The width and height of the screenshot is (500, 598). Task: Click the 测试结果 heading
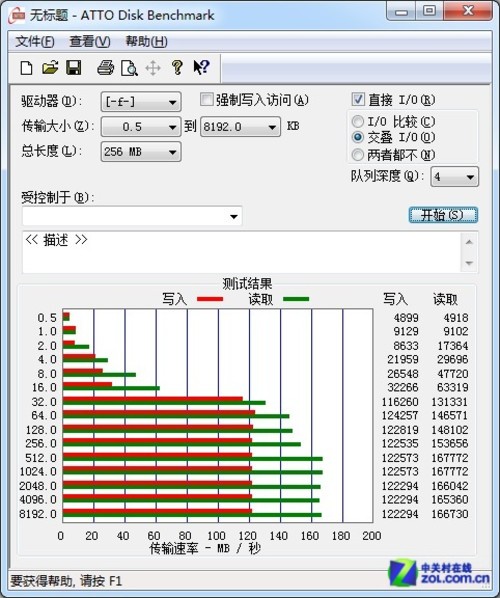click(247, 284)
